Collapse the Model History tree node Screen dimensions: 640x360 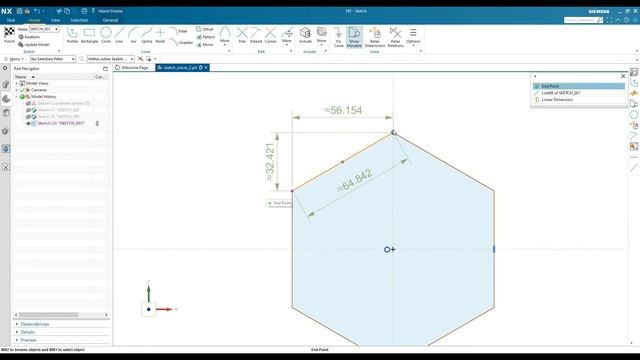(x=17, y=97)
